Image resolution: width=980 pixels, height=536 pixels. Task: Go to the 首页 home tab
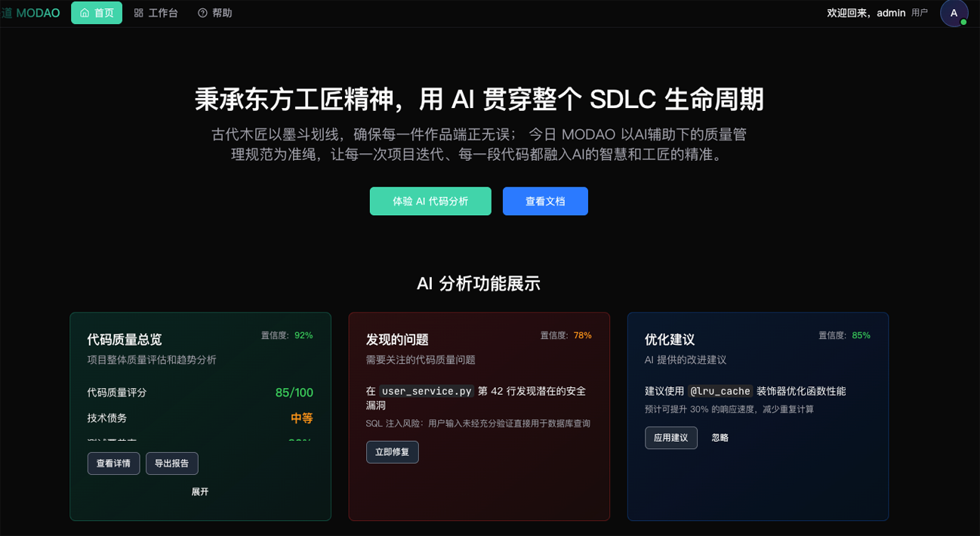coord(97,13)
